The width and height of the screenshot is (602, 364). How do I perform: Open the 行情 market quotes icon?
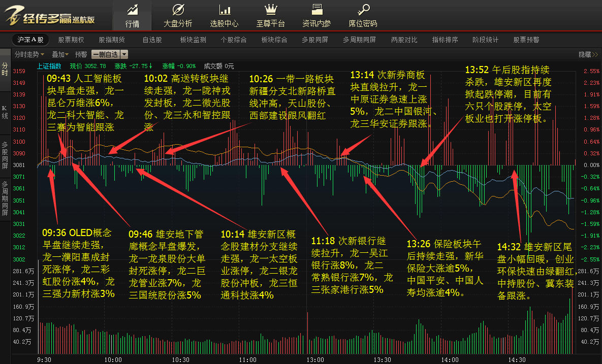(133, 9)
